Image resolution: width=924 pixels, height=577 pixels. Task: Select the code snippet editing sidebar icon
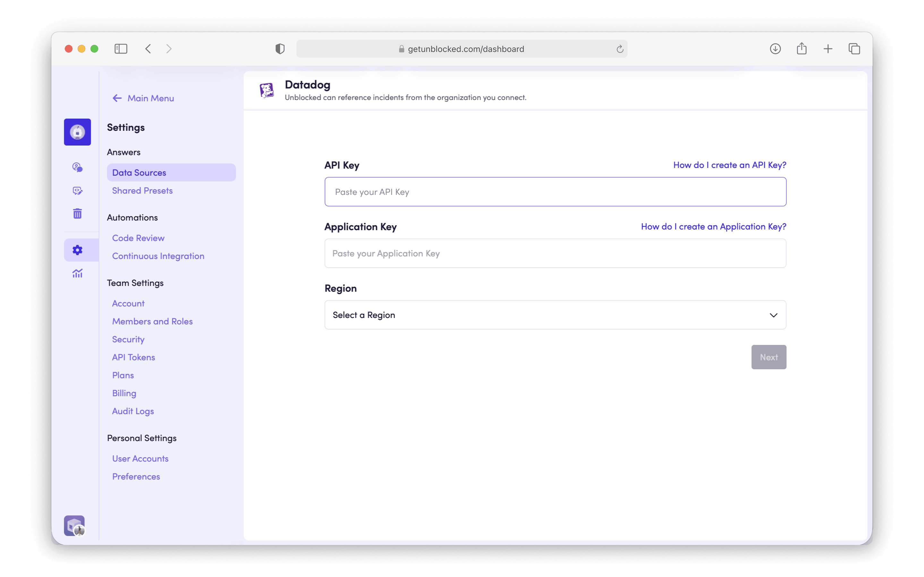point(77,190)
